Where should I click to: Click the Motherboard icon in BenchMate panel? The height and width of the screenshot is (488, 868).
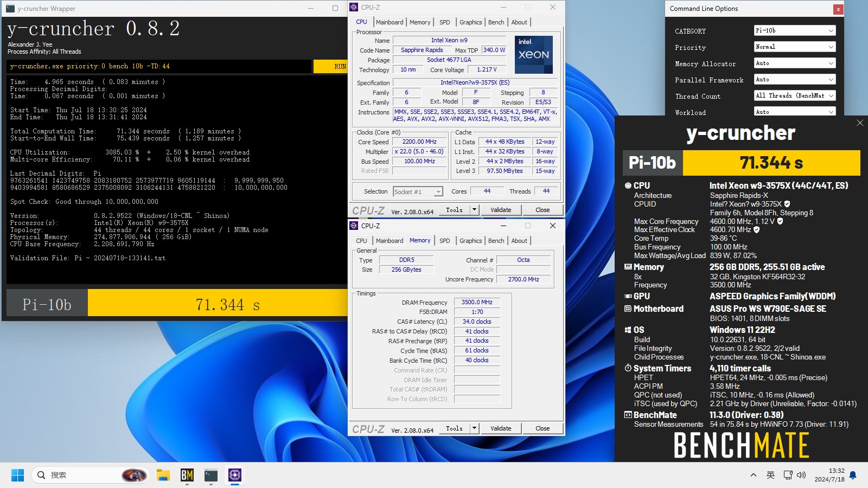[x=628, y=309]
